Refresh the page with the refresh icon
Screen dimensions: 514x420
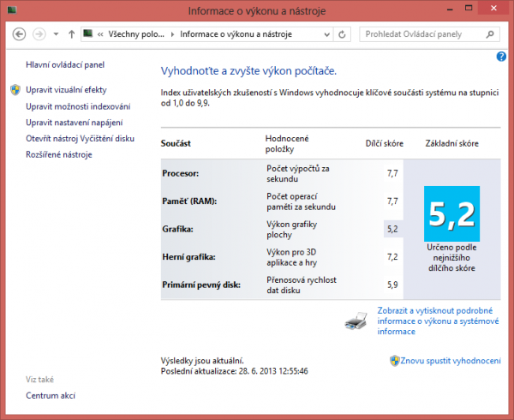coord(342,34)
